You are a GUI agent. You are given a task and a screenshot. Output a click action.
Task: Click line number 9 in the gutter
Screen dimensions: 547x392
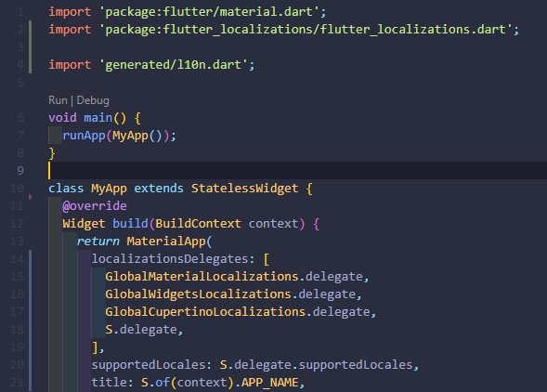[x=20, y=170]
